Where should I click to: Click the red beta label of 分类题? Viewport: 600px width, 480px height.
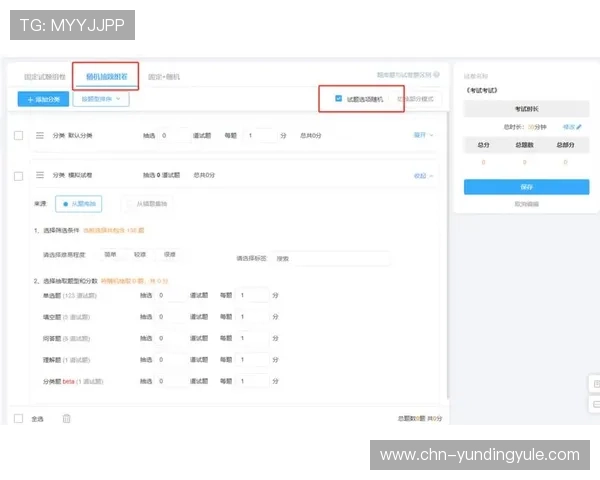68,381
